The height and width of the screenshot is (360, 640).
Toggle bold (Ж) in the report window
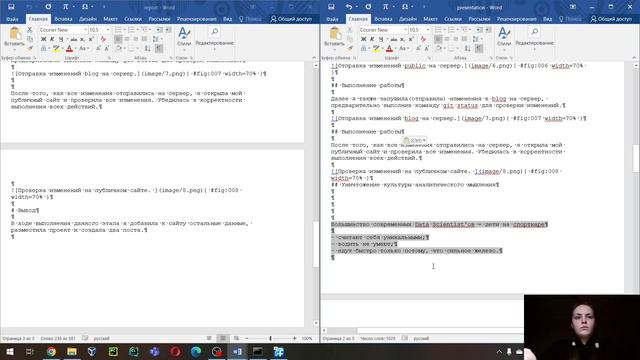pyautogui.click(x=43, y=39)
